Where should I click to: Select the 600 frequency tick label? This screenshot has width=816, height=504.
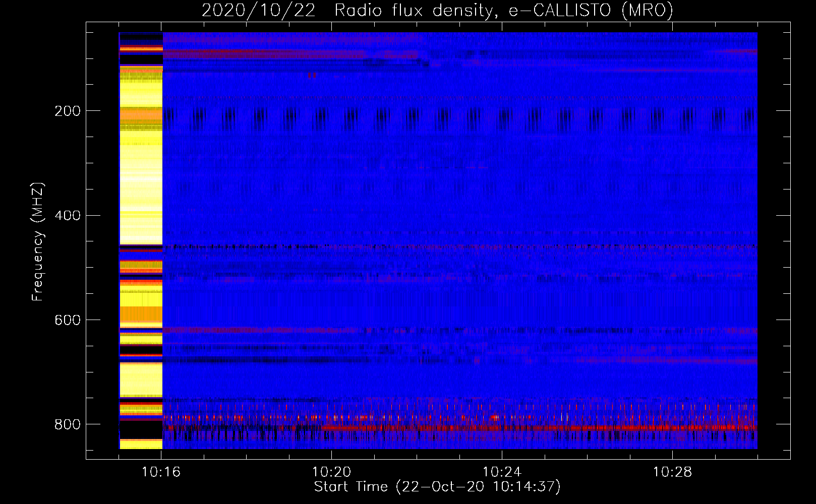pos(68,321)
